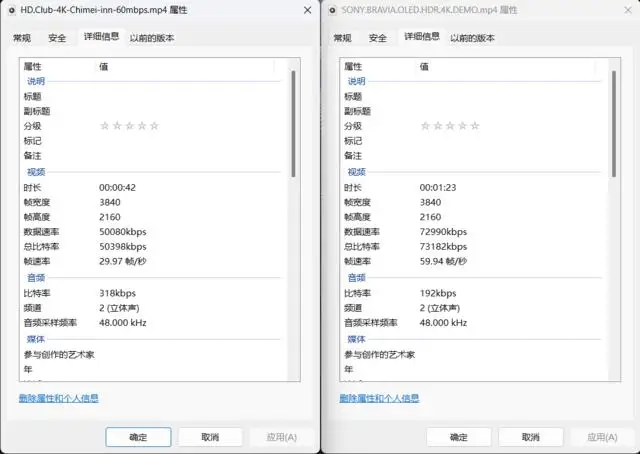Set fourth rating star in HD.Club window
The image size is (640, 454).
click(142, 126)
